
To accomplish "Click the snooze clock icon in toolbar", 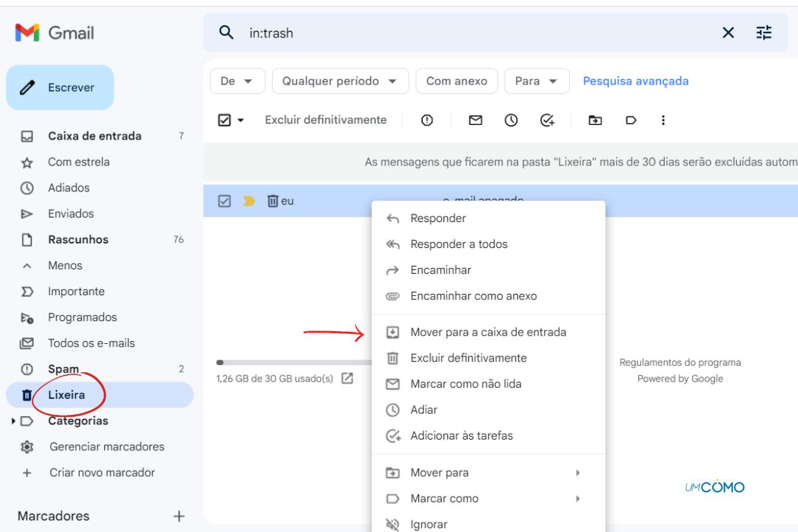I will point(511,120).
